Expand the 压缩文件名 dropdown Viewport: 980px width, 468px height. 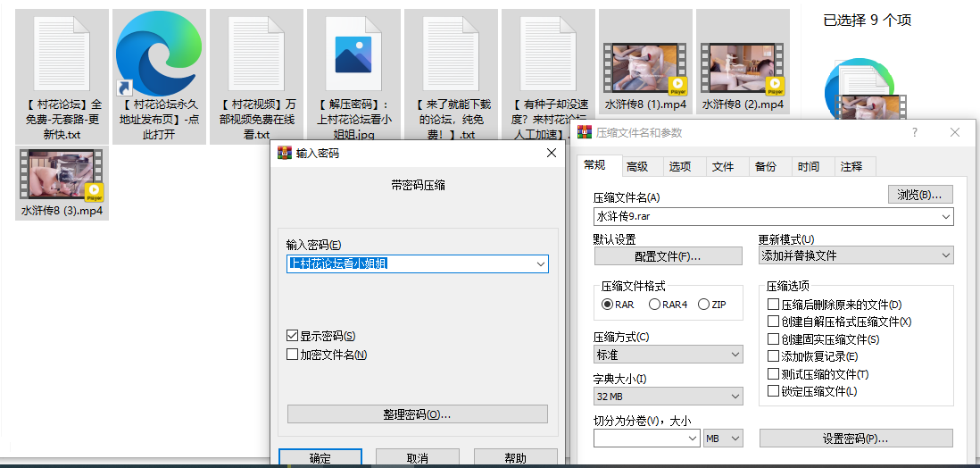pos(946,217)
